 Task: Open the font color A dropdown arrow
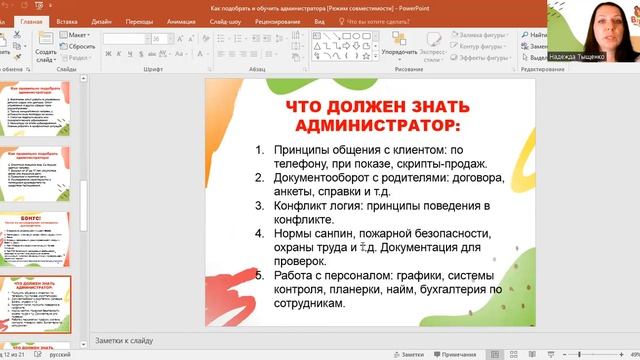pyautogui.click(x=208, y=54)
